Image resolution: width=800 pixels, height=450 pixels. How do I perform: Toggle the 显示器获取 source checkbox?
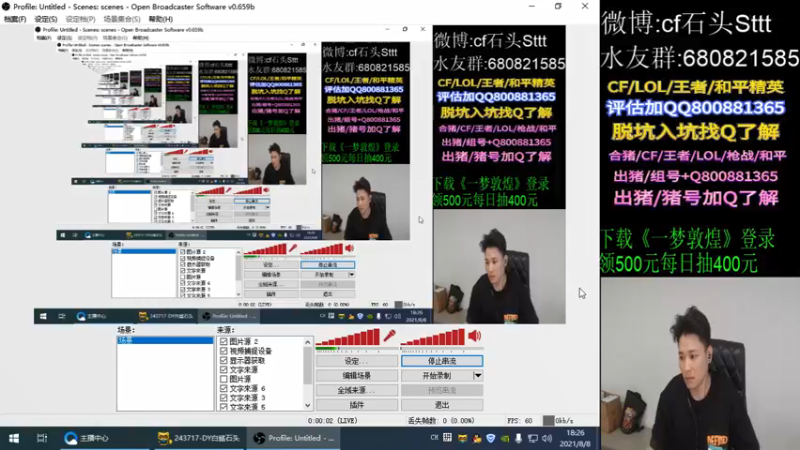tap(223, 360)
